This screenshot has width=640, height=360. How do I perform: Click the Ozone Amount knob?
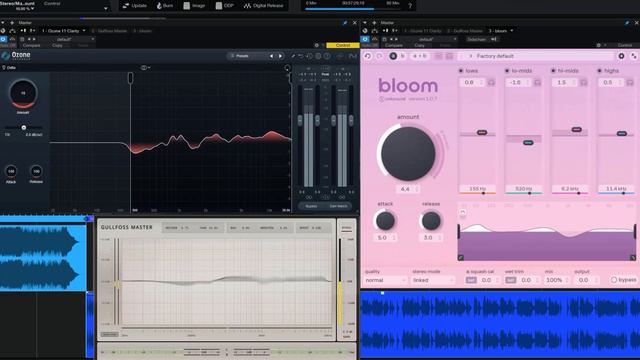23,93
